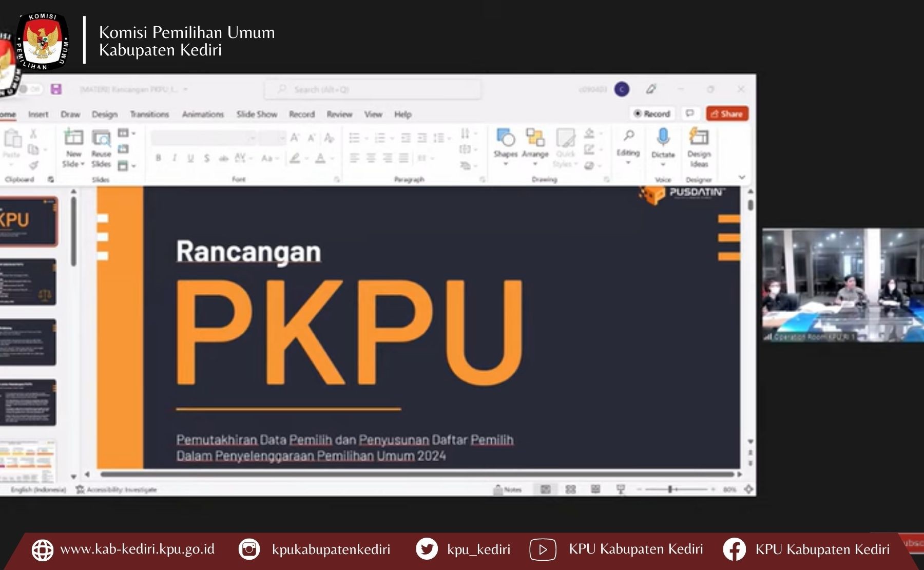Click the New Slide icon

click(x=73, y=139)
